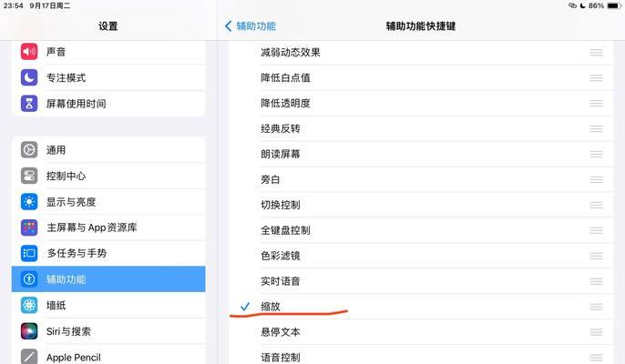Click the back chevron next to 辅助功能
This screenshot has width=625, height=364.
[x=228, y=26]
